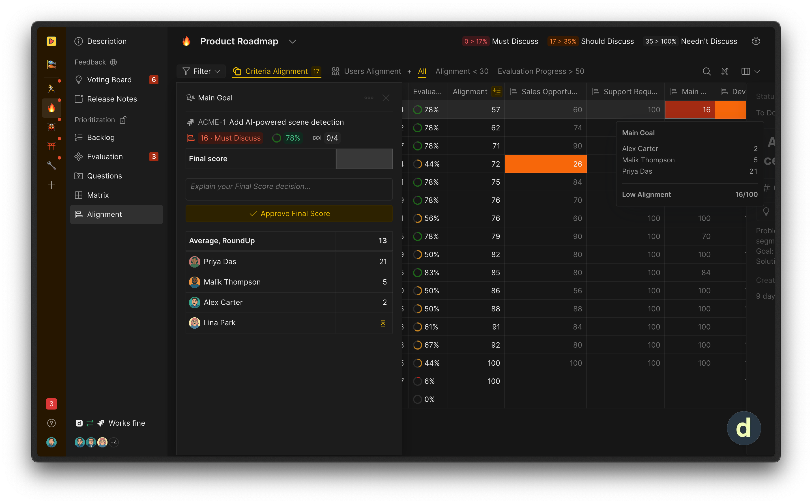Select the All filter preset
This screenshot has width=812, height=504.
tap(422, 71)
